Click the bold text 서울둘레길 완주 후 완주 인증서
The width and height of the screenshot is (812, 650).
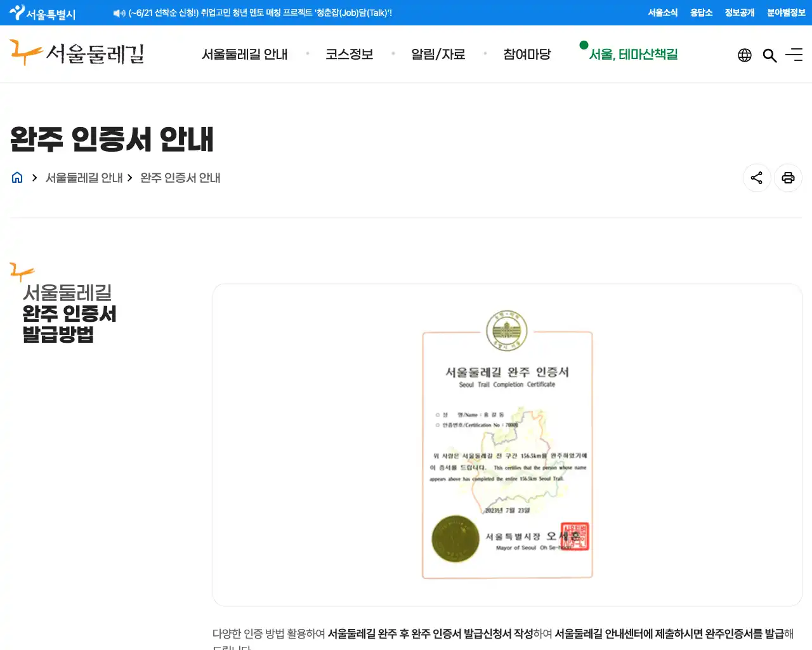point(394,633)
